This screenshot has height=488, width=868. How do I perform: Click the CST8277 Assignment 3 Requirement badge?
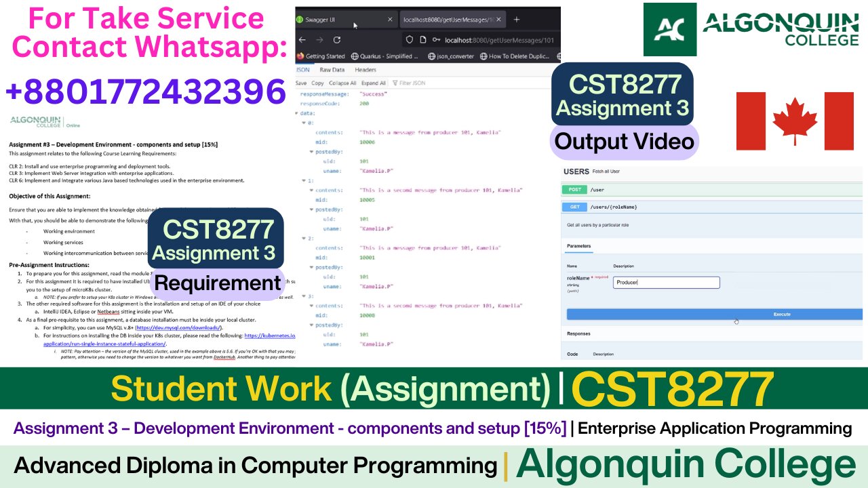pos(216,253)
